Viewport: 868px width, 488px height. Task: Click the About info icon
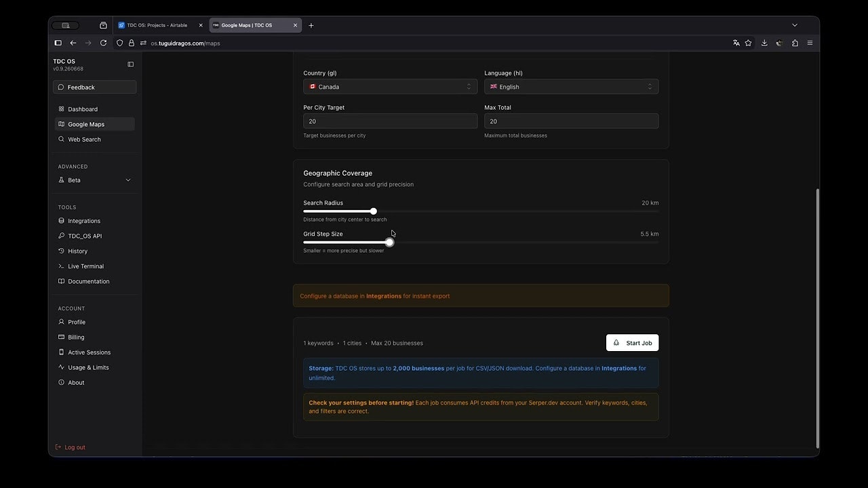click(x=61, y=383)
